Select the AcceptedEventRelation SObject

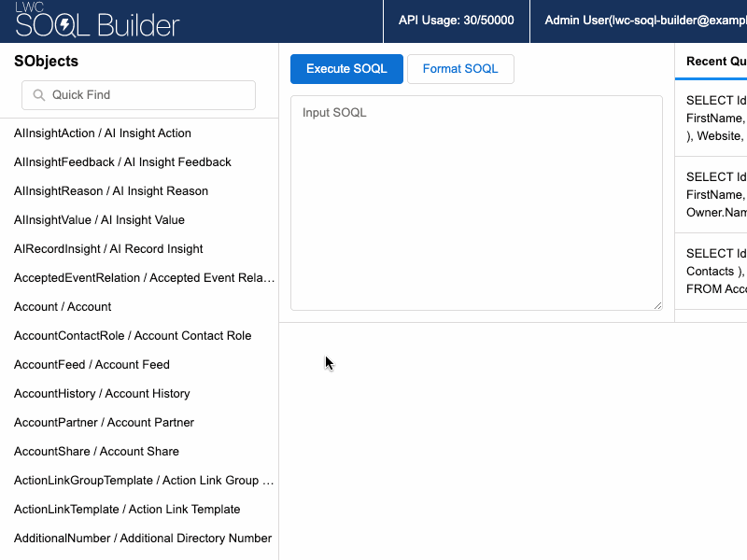click(143, 277)
